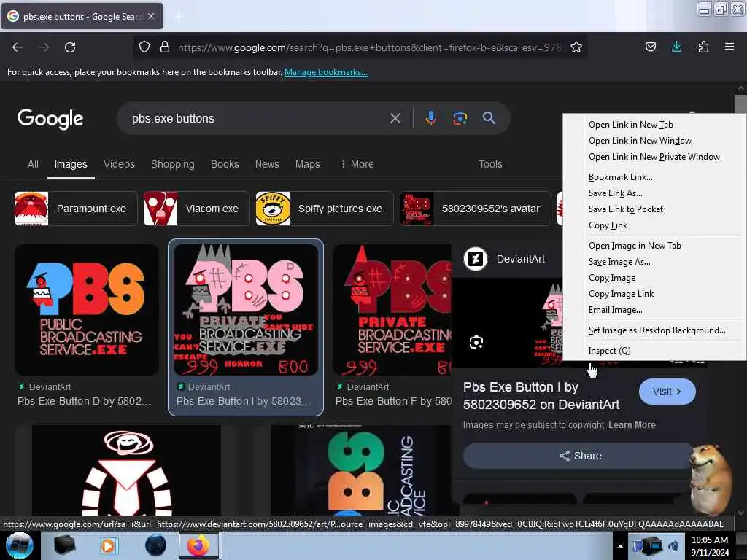Expand the More search categories menu
The height and width of the screenshot is (560, 747).
(x=357, y=164)
